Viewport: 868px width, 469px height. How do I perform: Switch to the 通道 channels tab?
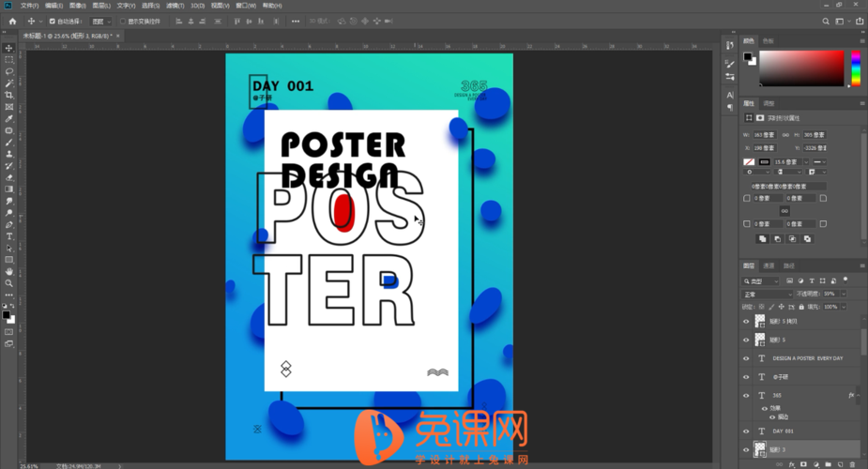tap(769, 266)
